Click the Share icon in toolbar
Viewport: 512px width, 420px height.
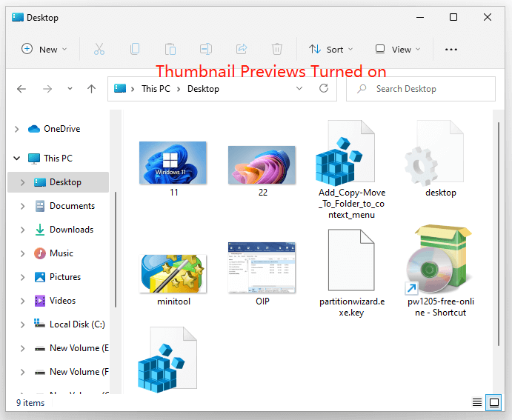pos(242,49)
